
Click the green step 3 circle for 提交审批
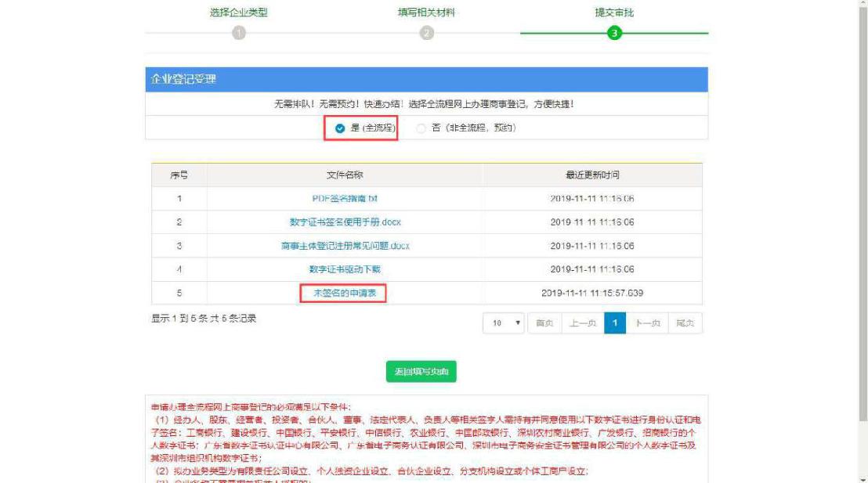(x=614, y=33)
